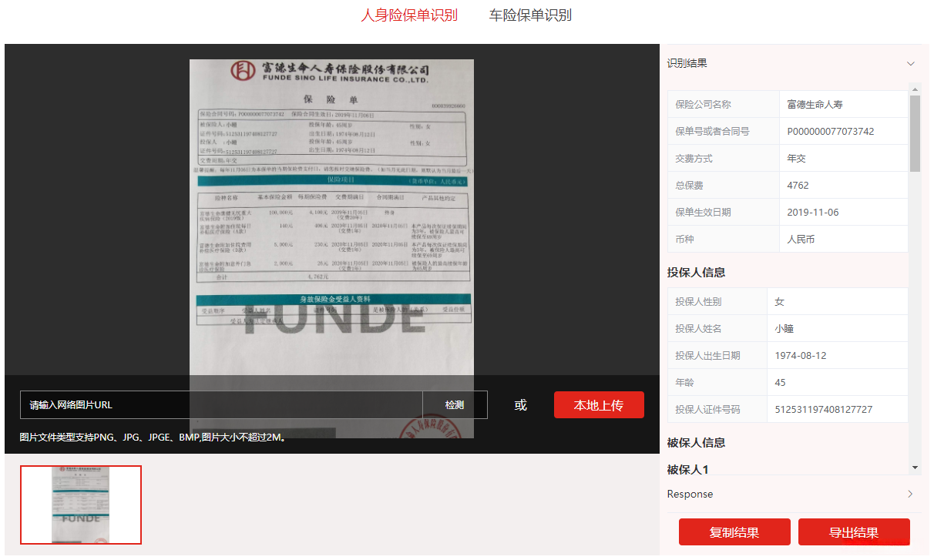Click the 投保人性别 label cell
Viewport: 934px width, 560px height.
click(x=717, y=301)
